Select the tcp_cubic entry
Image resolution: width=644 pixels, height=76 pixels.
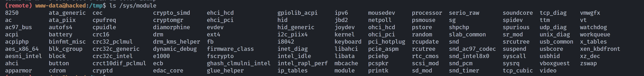point(517,70)
